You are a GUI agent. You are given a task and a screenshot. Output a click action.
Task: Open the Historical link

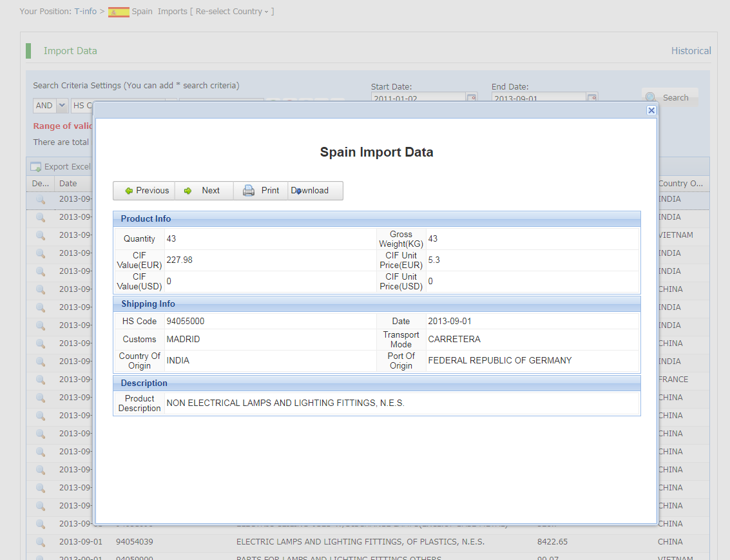tap(691, 51)
